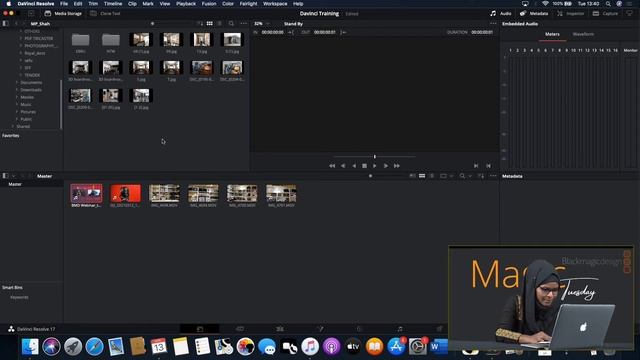Open the Fairlight menu
640x360 pixels.
pyautogui.click(x=248, y=4)
